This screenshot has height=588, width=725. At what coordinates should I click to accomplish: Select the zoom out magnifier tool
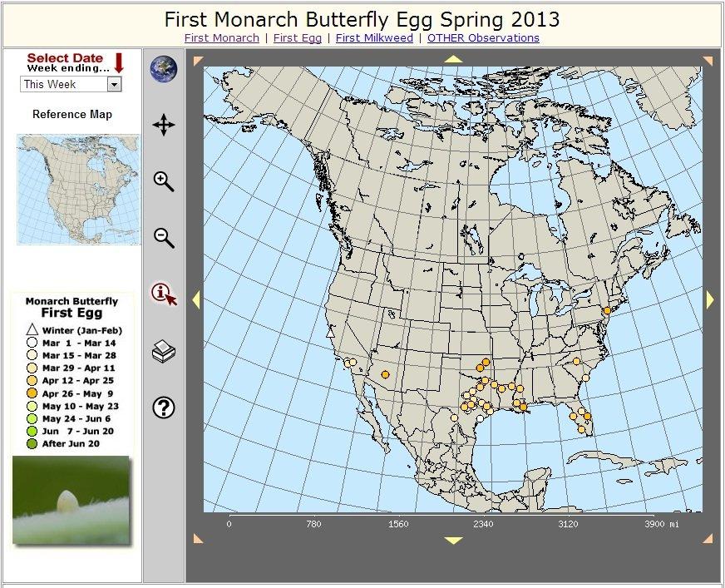[x=164, y=238]
